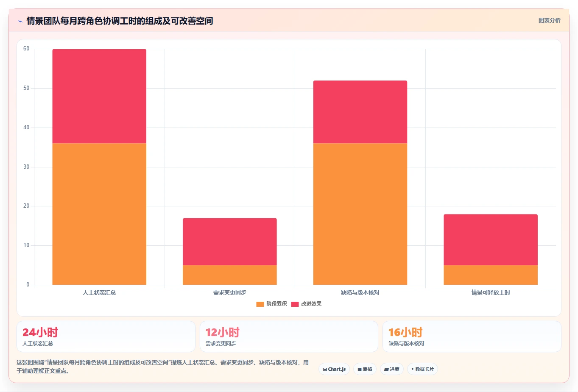Select the 进度 tag
578x392 pixels.
392,369
